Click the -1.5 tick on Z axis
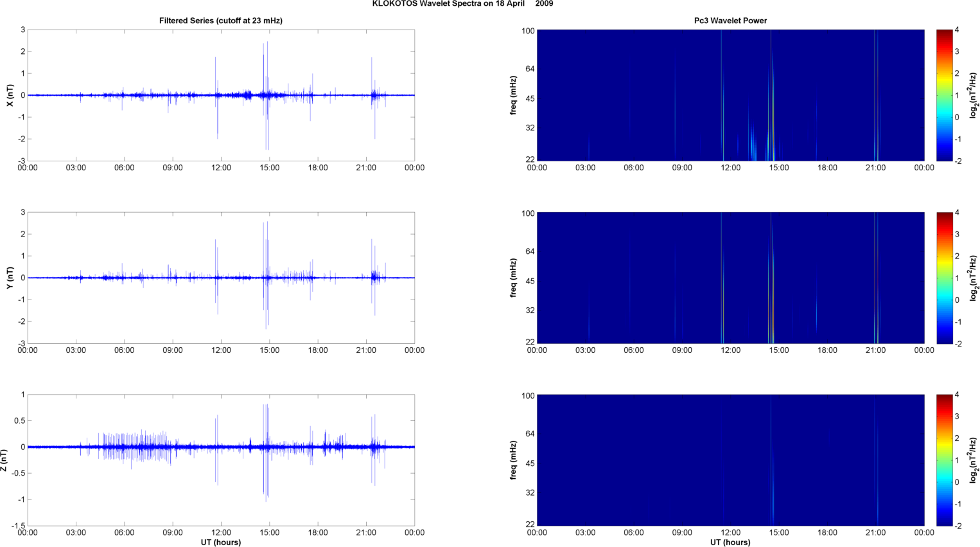980x547 pixels. point(18,526)
